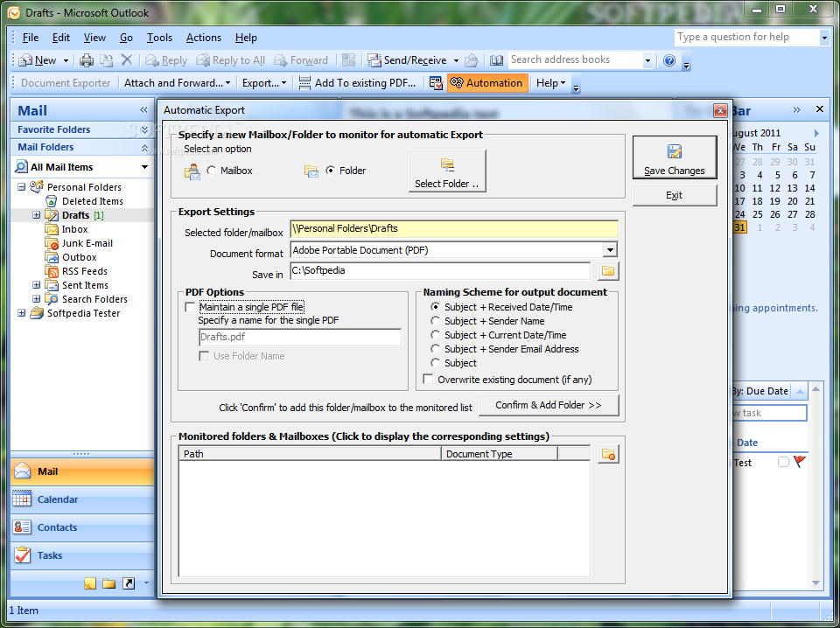Click the Automation toolbar button
The height and width of the screenshot is (628, 840).
point(487,83)
